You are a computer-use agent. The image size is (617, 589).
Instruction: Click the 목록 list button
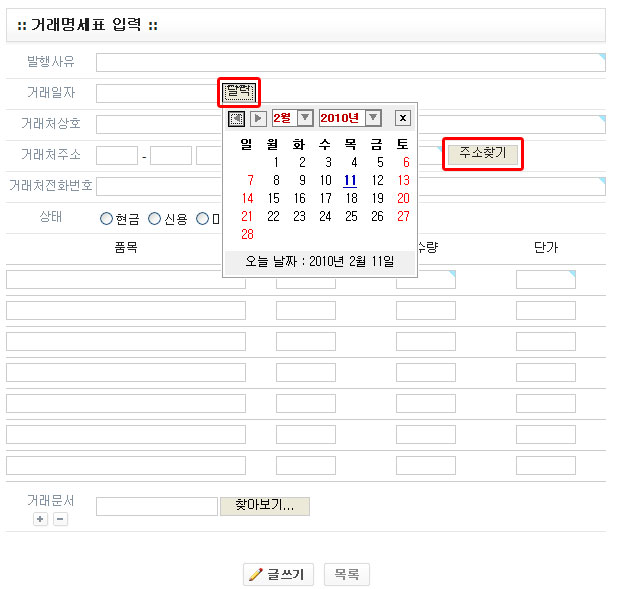pyautogui.click(x=346, y=574)
